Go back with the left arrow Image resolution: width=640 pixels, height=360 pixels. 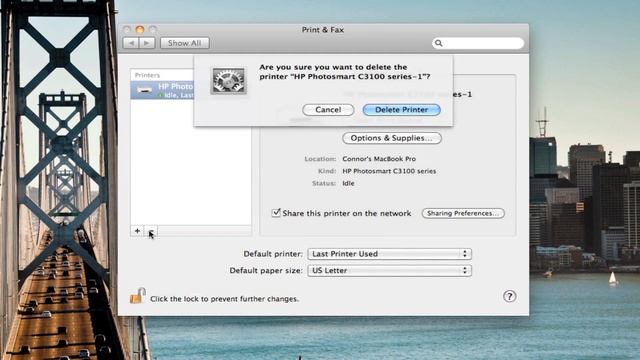[131, 43]
